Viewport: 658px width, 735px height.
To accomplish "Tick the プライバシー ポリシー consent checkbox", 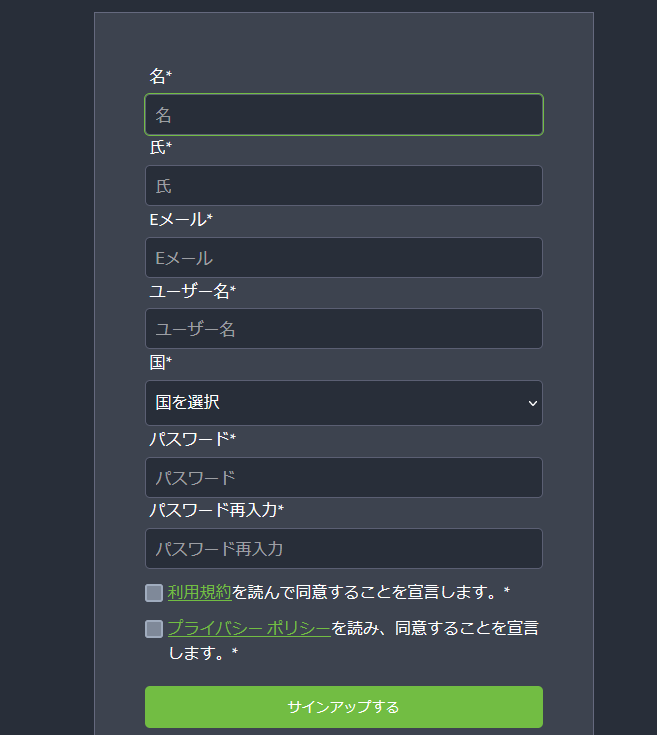I will point(154,629).
